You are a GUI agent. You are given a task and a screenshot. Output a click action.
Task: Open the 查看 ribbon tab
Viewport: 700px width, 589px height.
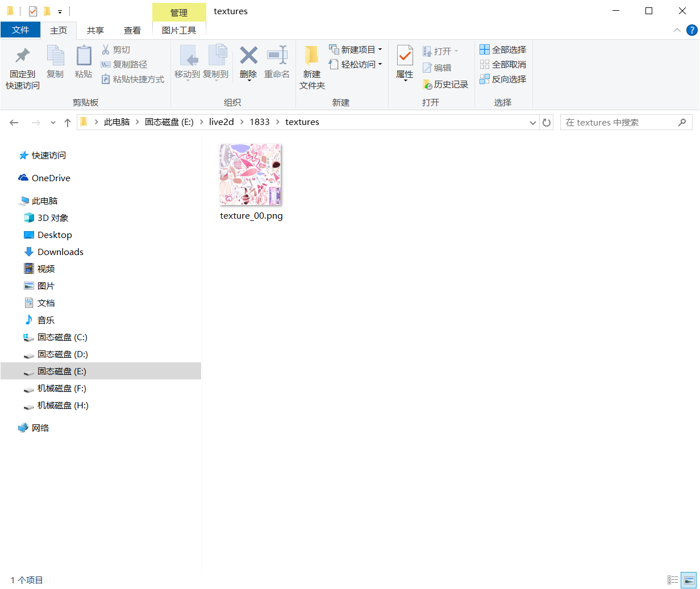point(132,30)
